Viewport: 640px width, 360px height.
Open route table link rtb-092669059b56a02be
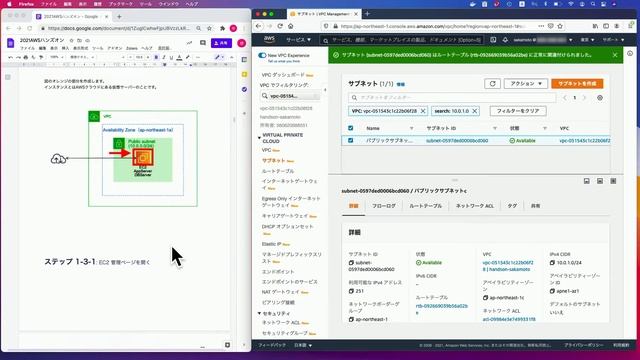442,309
